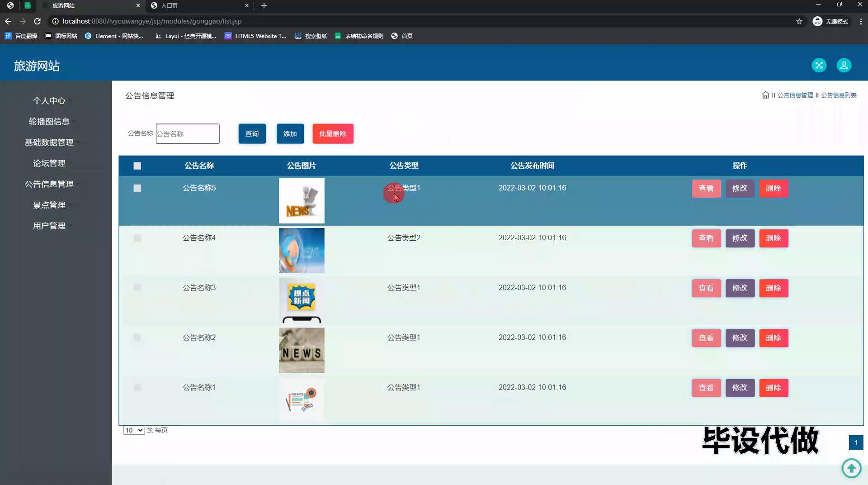Click the 公告信息管理 breadcrumb link
The width and height of the screenshot is (868, 485).
795,95
